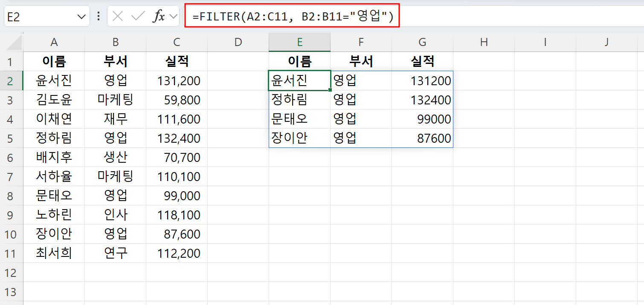
Task: Click empty cell D6
Action: coord(238,157)
